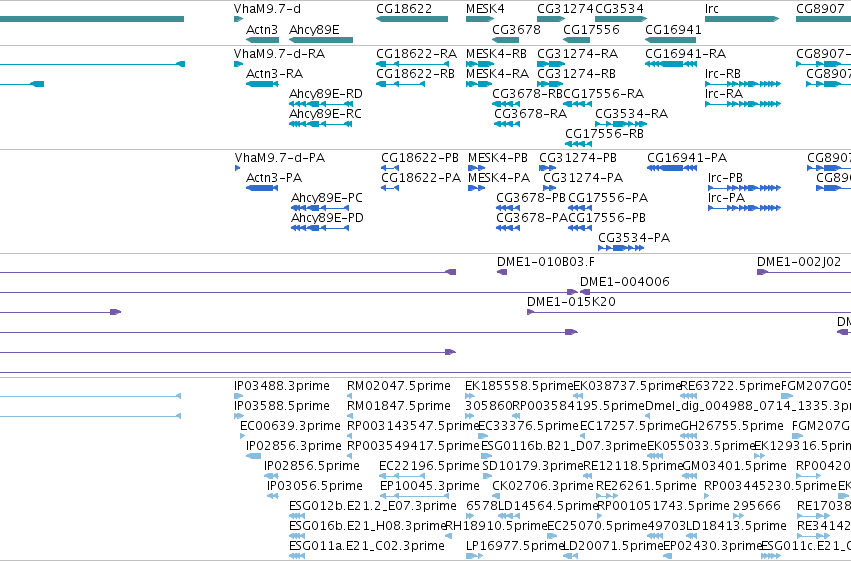
Task: Click the DME1-015K20 BAC label
Action: click(571, 302)
